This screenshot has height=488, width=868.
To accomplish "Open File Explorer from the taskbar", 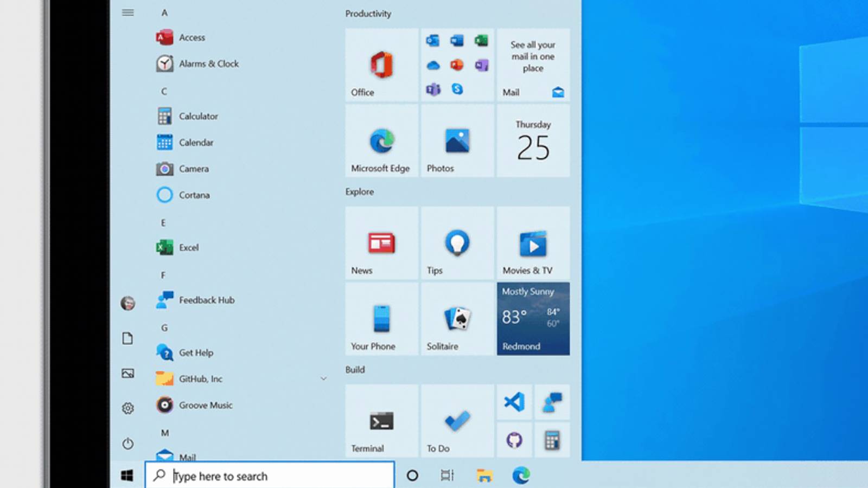I will [484, 476].
